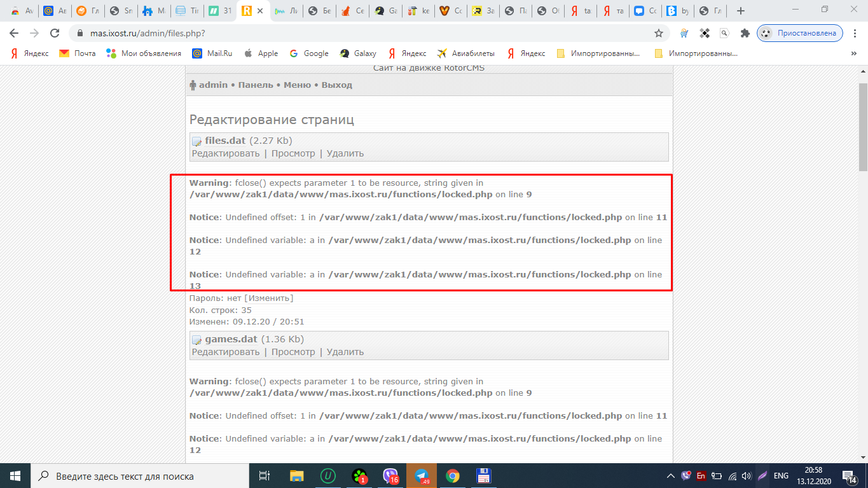The height and width of the screenshot is (488, 868).
Task: Open File Explorer from the taskbar
Action: pos(297,476)
